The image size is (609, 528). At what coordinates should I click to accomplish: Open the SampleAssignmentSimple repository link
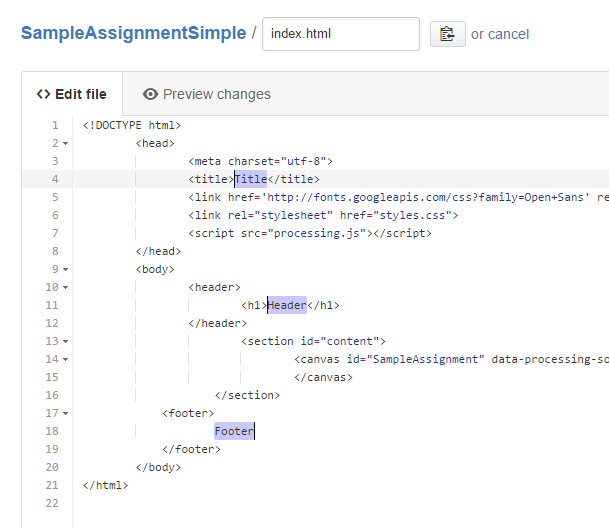point(133,33)
